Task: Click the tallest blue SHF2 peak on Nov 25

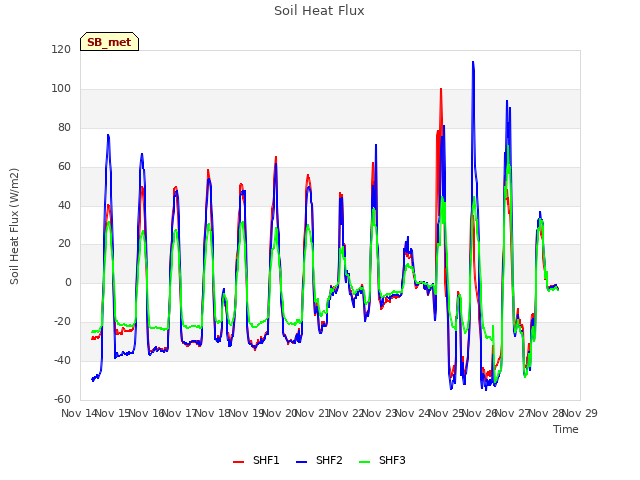Action: [x=473, y=62]
